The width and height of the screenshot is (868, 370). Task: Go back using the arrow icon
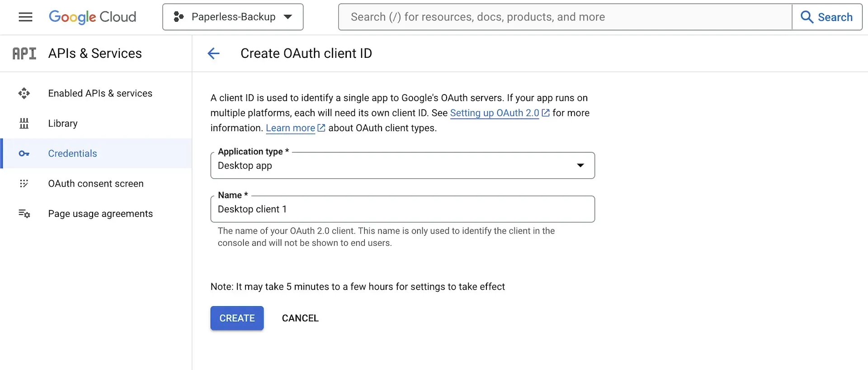pyautogui.click(x=213, y=53)
